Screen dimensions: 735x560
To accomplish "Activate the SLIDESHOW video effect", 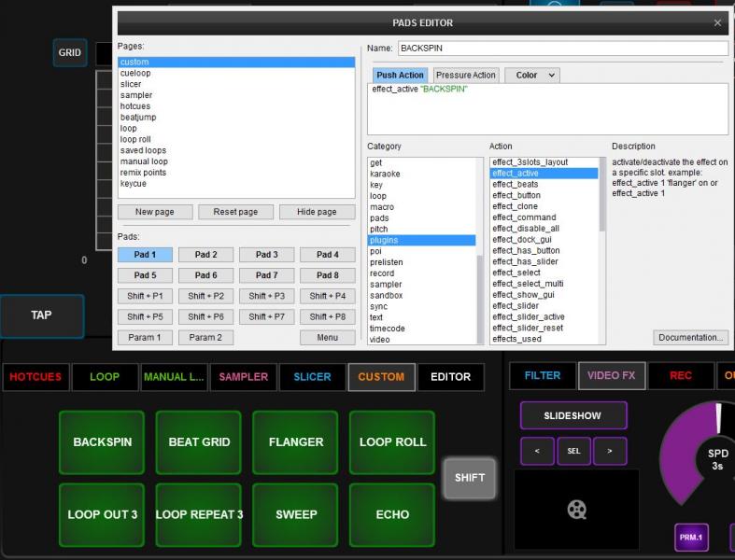I will (572, 415).
